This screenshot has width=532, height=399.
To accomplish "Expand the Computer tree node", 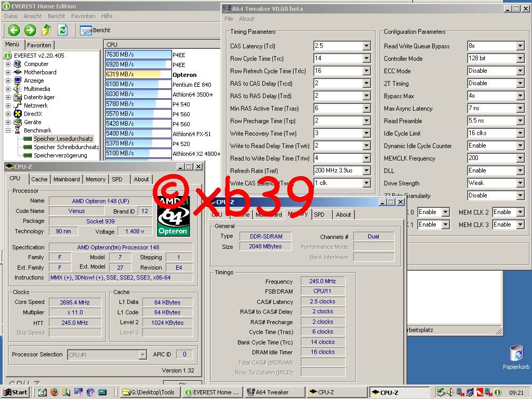I will pos(8,64).
